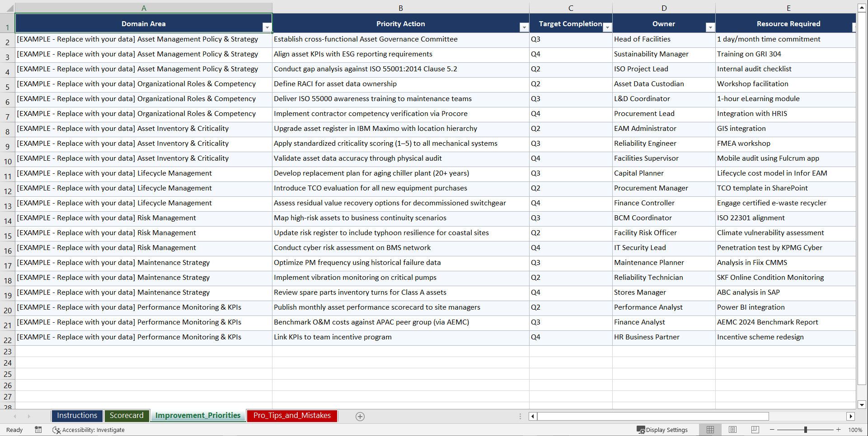Open the Domain Area filter dropdown
The height and width of the screenshot is (436, 868).
[x=267, y=27]
